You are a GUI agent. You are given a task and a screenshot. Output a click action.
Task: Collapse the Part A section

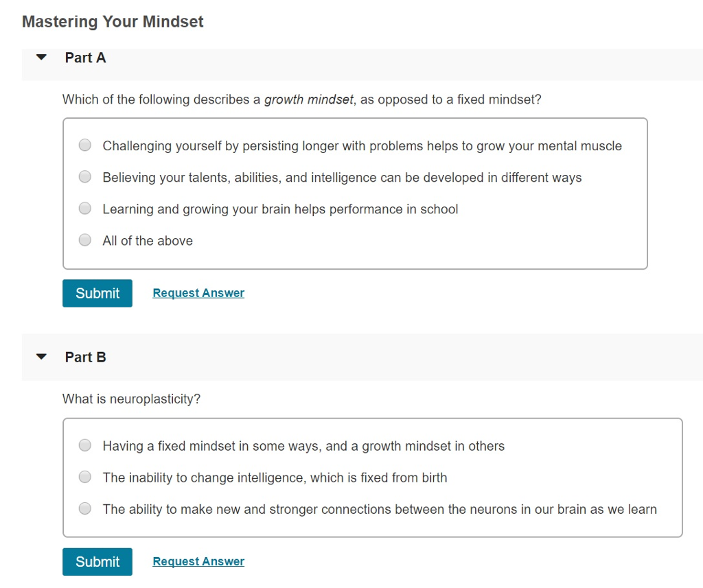41,58
